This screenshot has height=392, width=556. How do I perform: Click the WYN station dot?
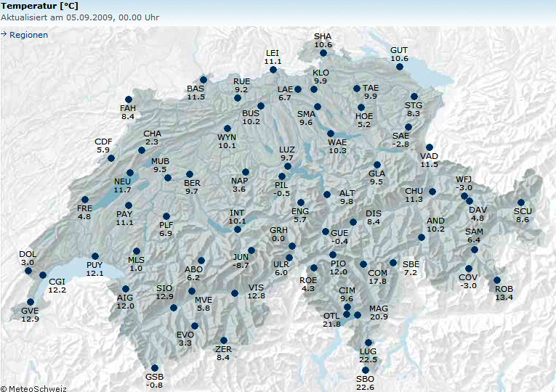pos(227,128)
